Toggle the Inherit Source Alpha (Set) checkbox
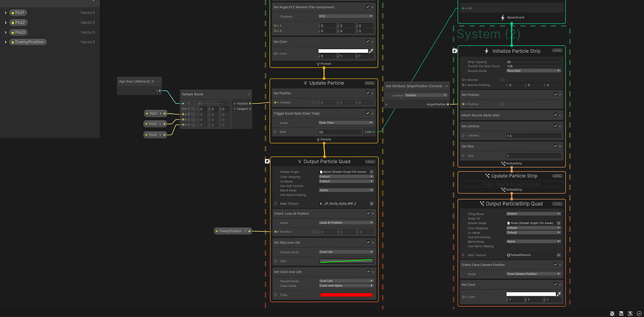The height and width of the screenshot is (317, 644). point(555,115)
